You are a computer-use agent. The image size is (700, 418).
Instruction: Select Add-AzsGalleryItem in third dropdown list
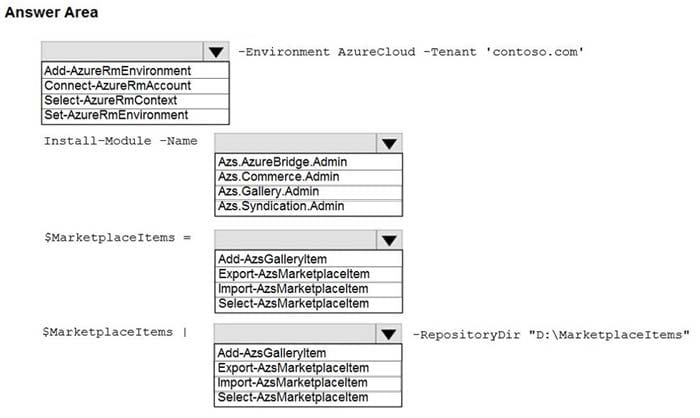coord(308,259)
